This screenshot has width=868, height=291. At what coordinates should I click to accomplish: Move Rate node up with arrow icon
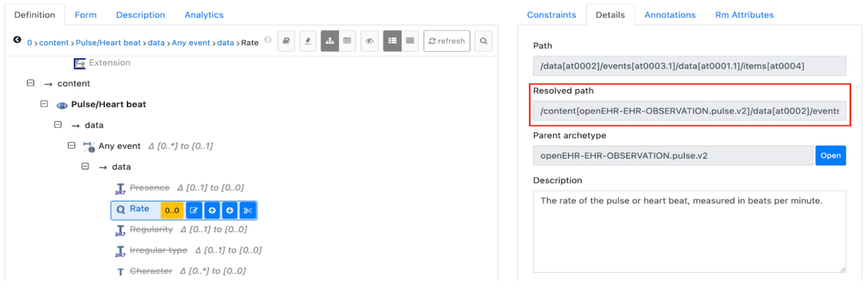point(212,210)
